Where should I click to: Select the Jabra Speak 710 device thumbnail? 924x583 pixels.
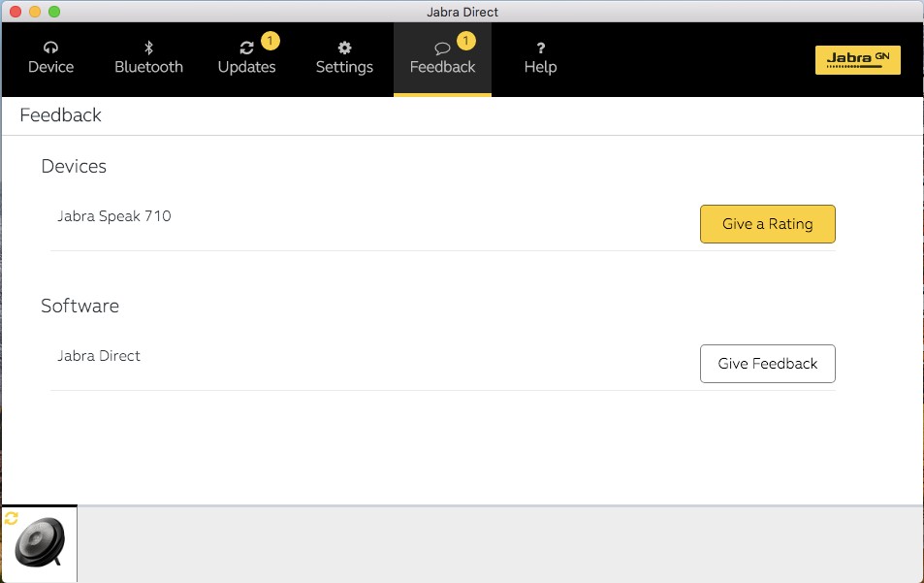tap(40, 543)
